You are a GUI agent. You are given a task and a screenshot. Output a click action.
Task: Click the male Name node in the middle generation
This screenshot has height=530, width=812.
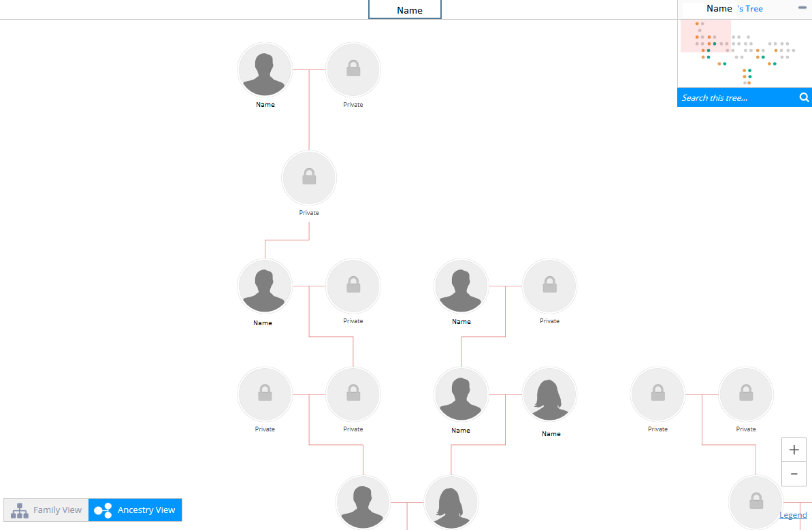461,286
